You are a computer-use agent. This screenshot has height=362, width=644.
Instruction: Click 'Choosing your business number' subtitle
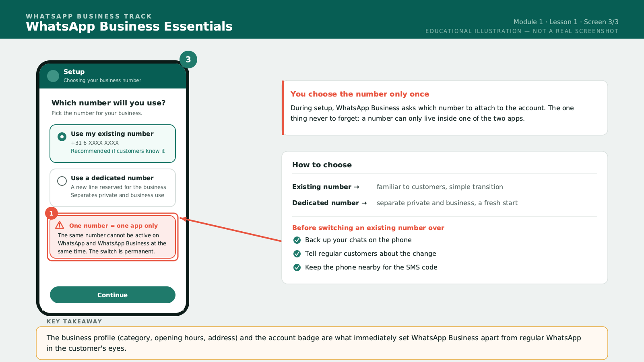102,80
